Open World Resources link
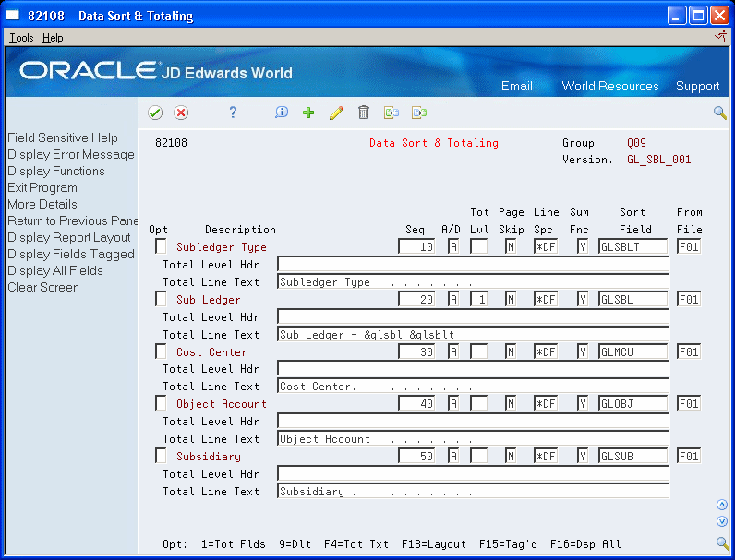The height and width of the screenshot is (560, 735). point(609,86)
